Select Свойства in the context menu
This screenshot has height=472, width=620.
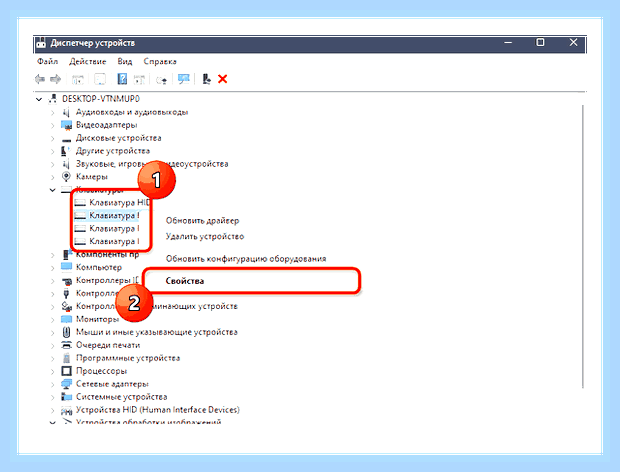click(x=185, y=281)
